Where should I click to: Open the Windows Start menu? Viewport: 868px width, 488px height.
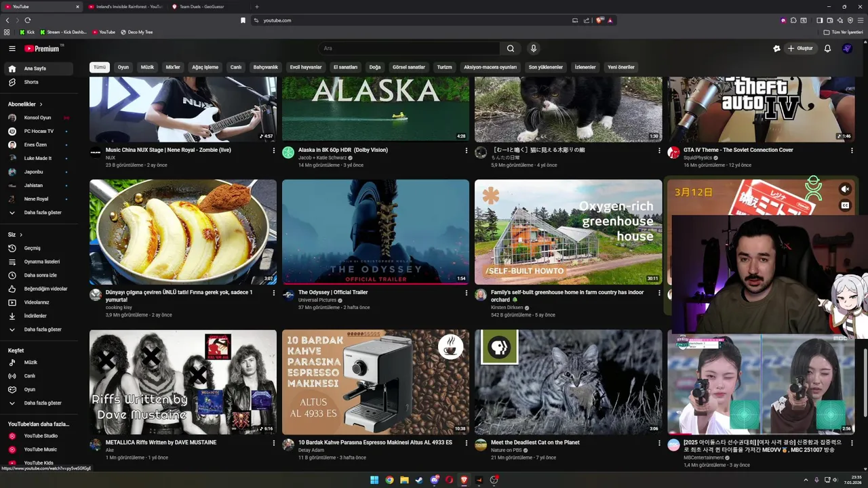(x=374, y=480)
